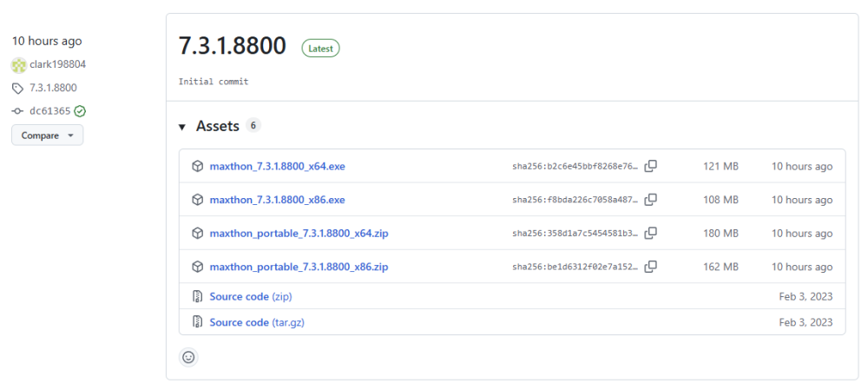Click the clark198804 avatar image
The height and width of the screenshot is (390, 868).
pyautogui.click(x=19, y=64)
